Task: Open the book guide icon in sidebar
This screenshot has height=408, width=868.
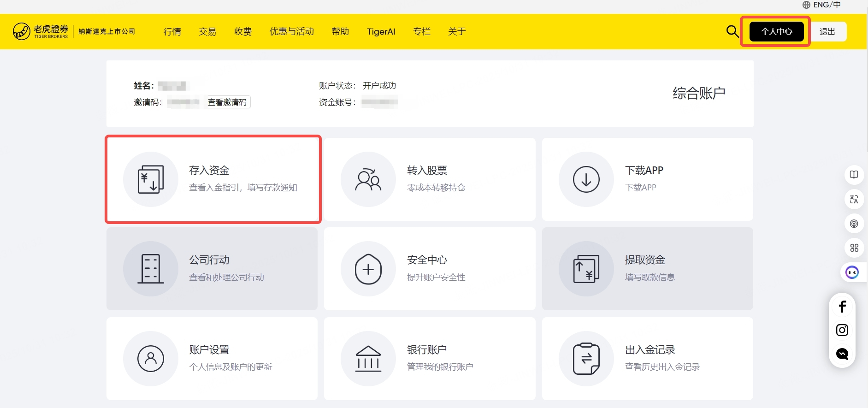Action: [x=854, y=175]
